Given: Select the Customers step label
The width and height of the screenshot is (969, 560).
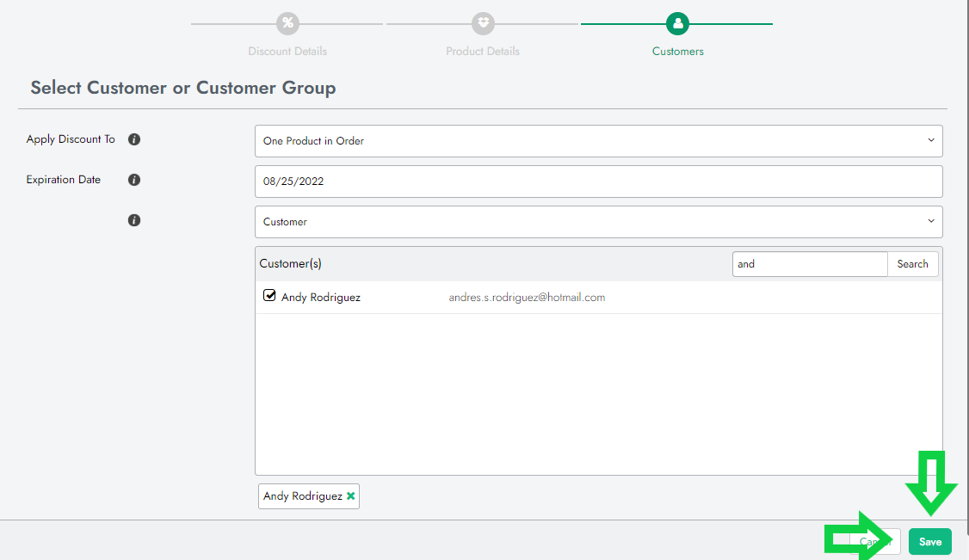Looking at the screenshot, I should click(677, 52).
